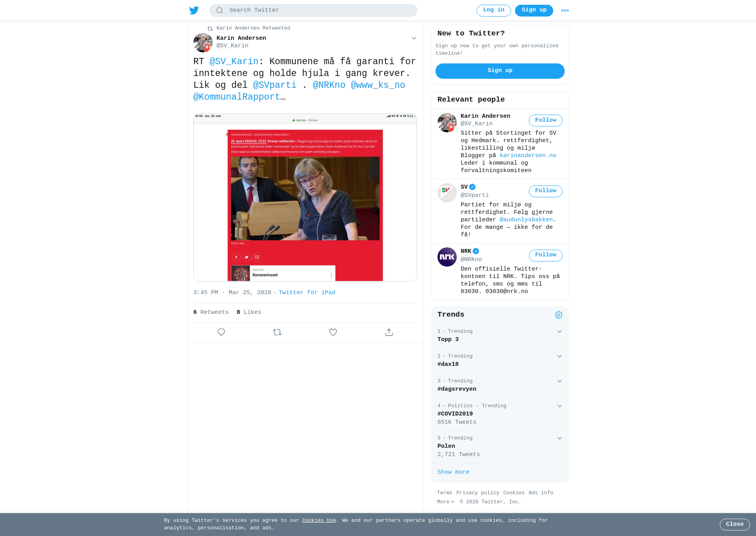Open the Trends settings gear
This screenshot has height=536, width=756.
pyautogui.click(x=559, y=315)
